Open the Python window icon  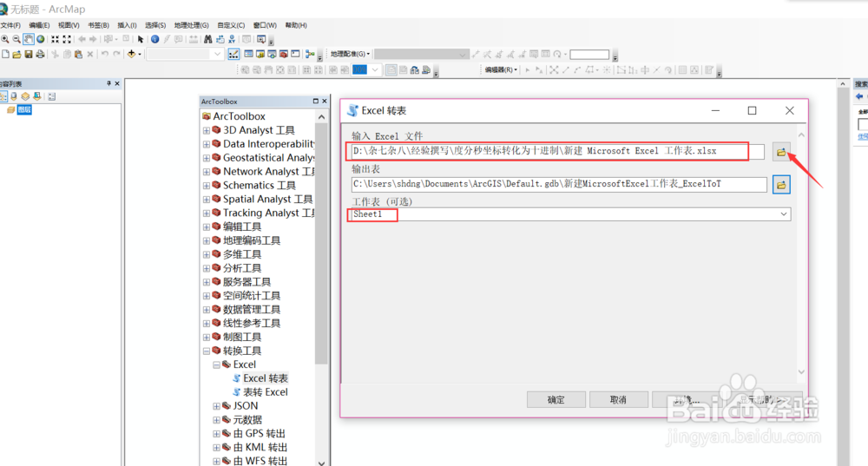(x=296, y=55)
